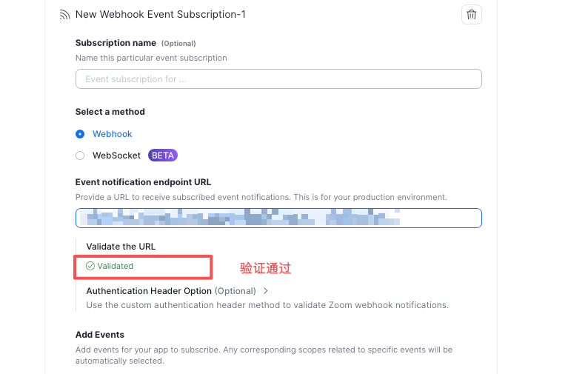This screenshot has width=588, height=374.
Task: Click the Validate the URL label
Action: tap(121, 247)
